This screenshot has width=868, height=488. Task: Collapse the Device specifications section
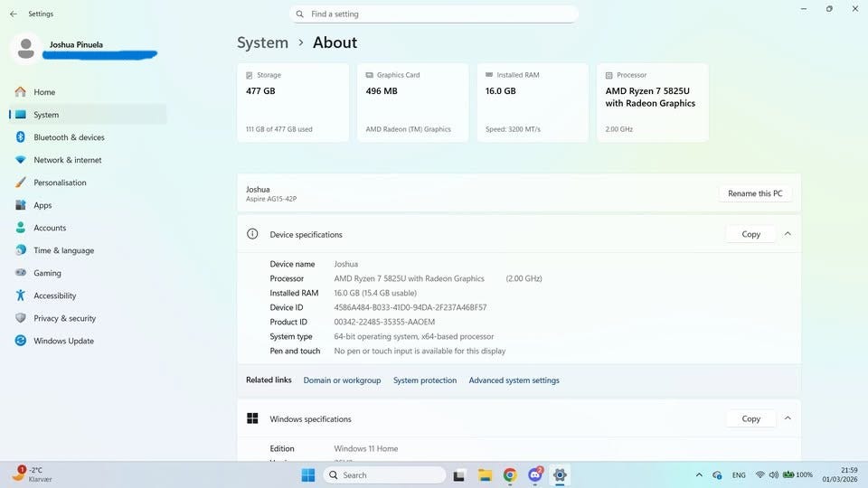tap(788, 234)
